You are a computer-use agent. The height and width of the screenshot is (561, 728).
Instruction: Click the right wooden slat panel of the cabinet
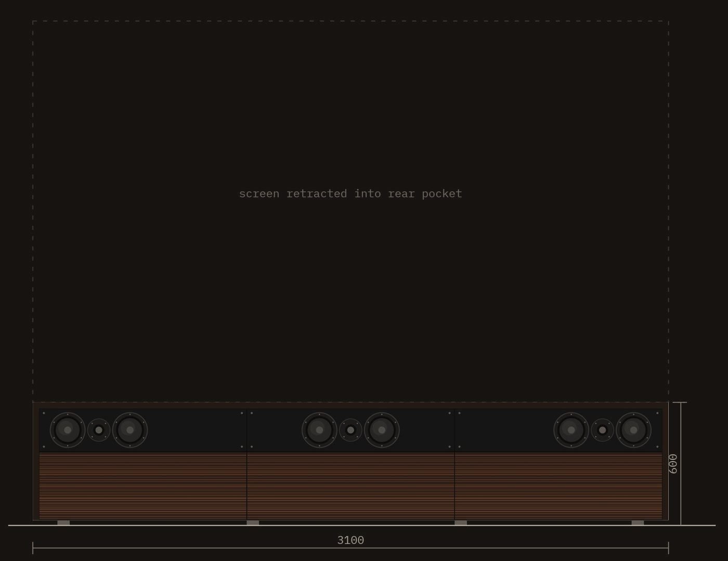click(558, 486)
